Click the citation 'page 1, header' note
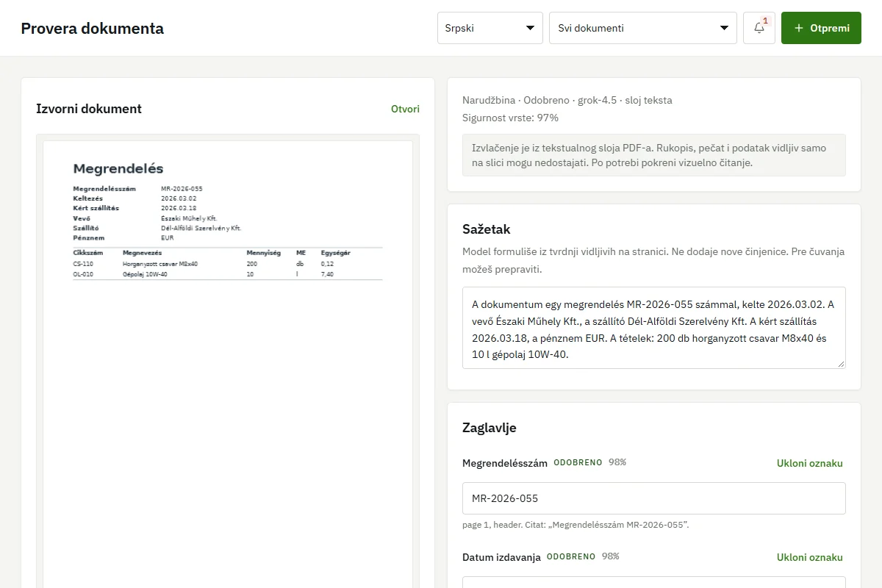Screen dimensions: 882x588 [x=576, y=525]
